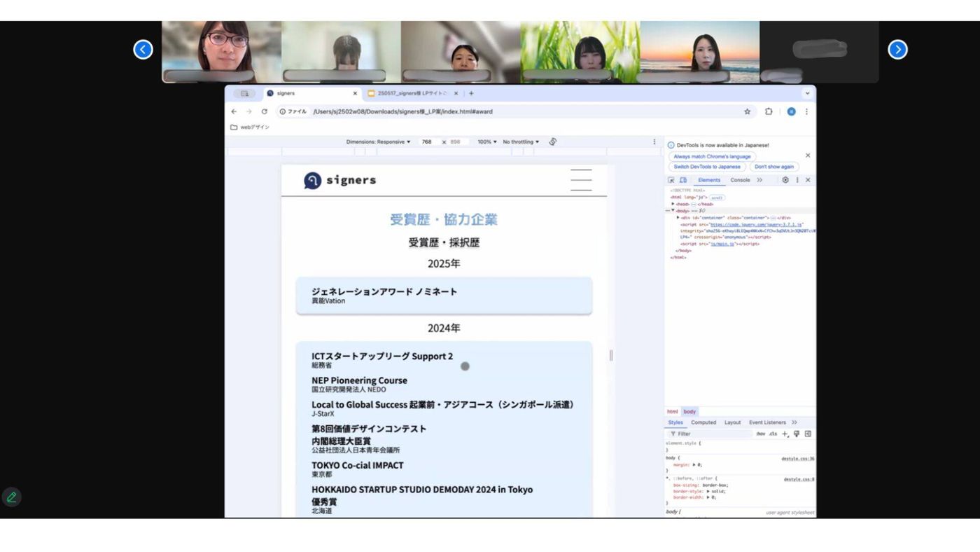980x552 pixels.
Task: Open the Dimensions: Responsive dropdown
Action: point(378,142)
